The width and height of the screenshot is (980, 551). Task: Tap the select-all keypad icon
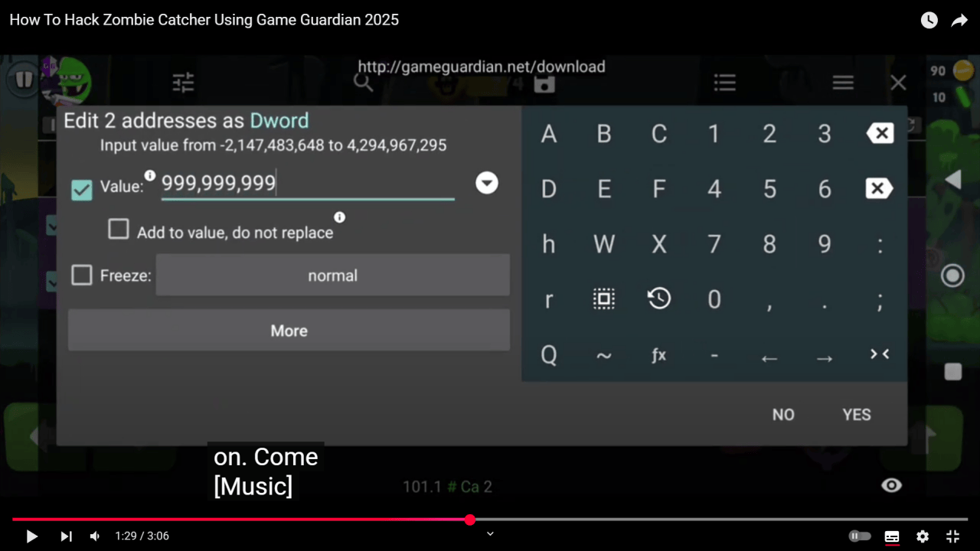[x=604, y=299]
